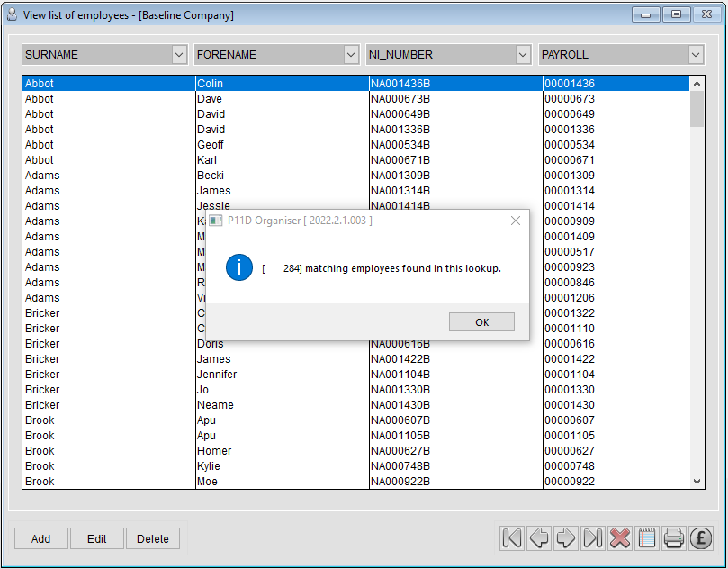Go to the next employee record

pyautogui.click(x=565, y=537)
